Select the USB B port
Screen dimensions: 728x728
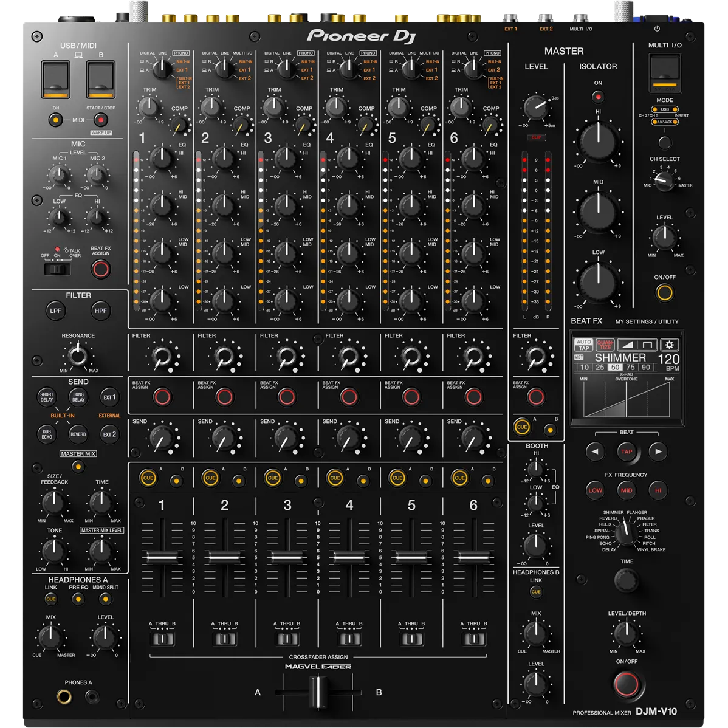pyautogui.click(x=101, y=80)
